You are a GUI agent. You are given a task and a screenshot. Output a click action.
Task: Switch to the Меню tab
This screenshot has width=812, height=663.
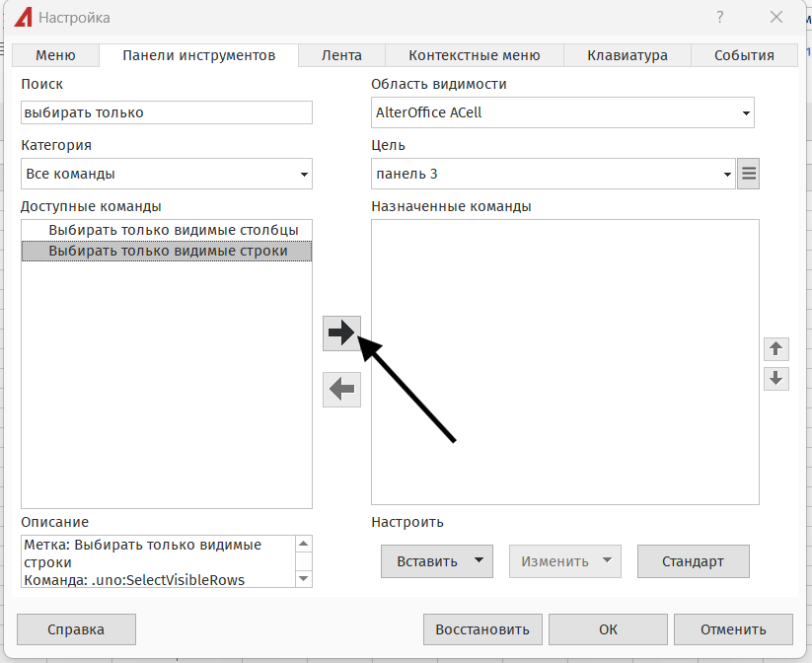(x=55, y=55)
